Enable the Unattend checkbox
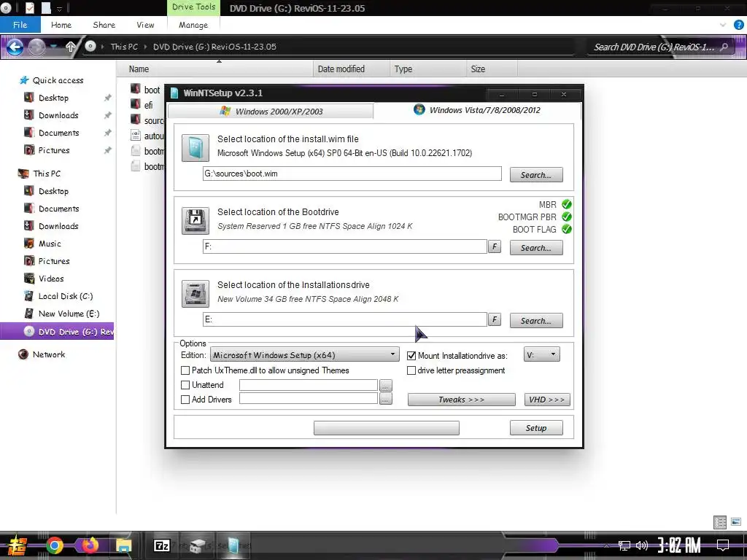 [185, 385]
